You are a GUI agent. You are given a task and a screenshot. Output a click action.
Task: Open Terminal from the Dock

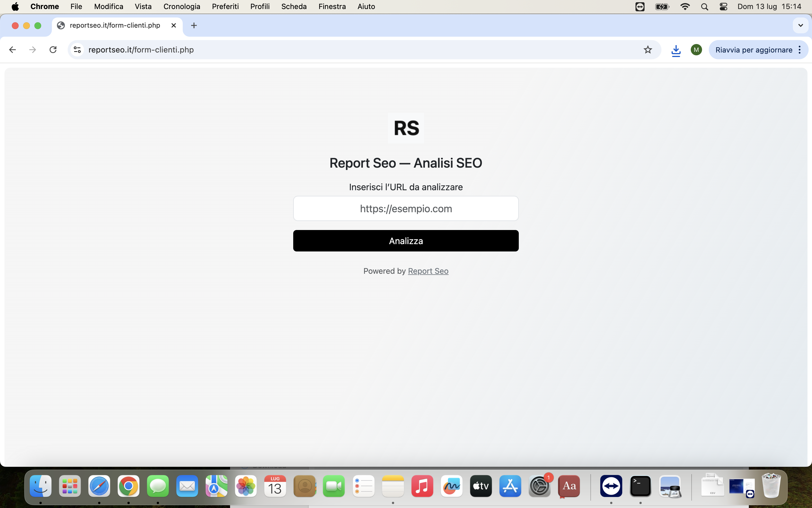click(641, 486)
